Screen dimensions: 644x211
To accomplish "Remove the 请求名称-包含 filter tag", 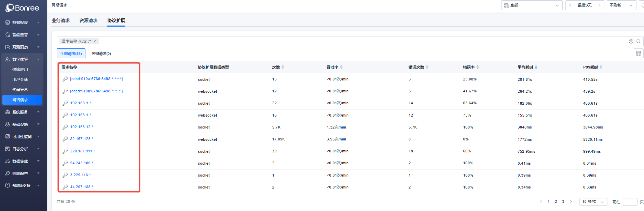I will (x=95, y=41).
